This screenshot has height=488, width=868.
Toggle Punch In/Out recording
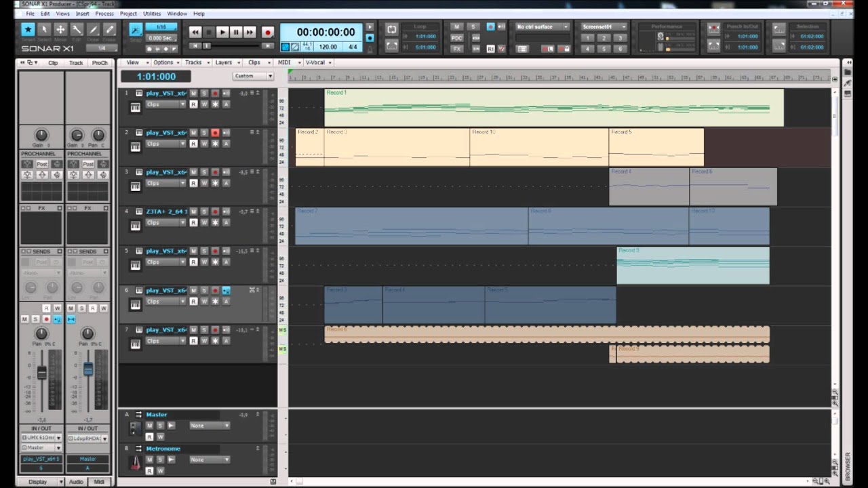click(x=713, y=29)
